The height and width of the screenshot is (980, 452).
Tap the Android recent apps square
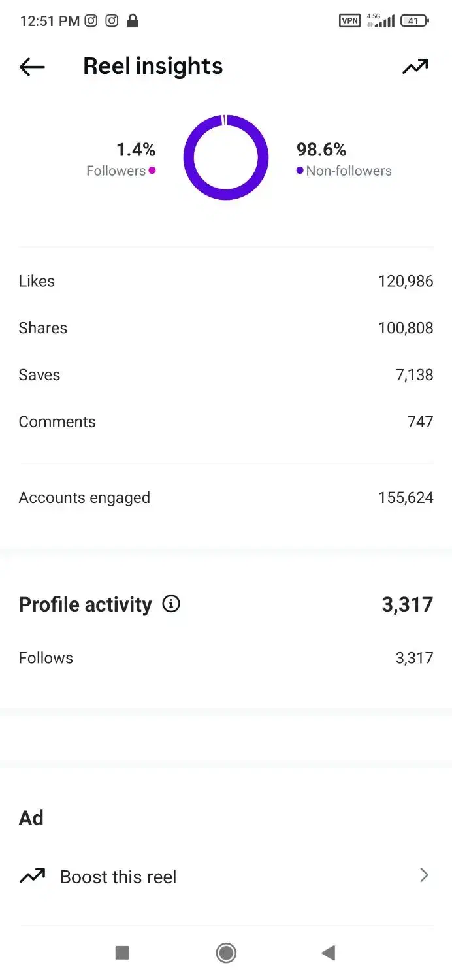[122, 953]
